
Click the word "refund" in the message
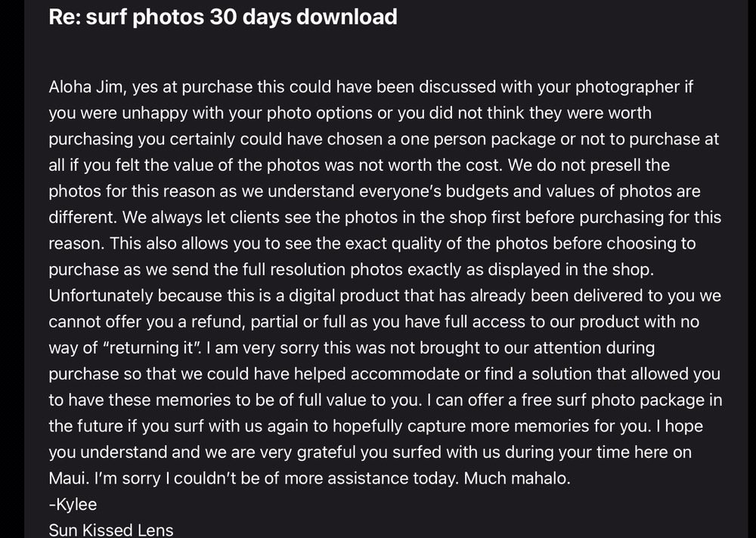200,322
